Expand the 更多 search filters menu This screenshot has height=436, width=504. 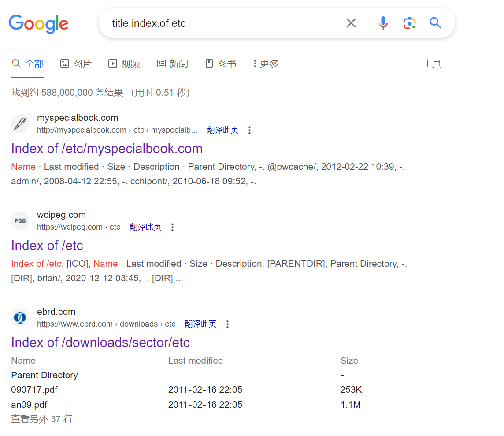pyautogui.click(x=266, y=64)
